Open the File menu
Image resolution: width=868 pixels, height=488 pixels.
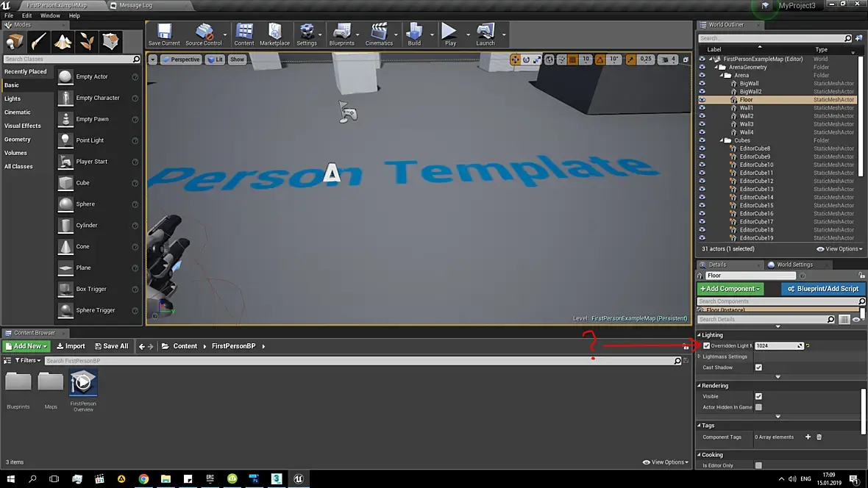[9, 15]
